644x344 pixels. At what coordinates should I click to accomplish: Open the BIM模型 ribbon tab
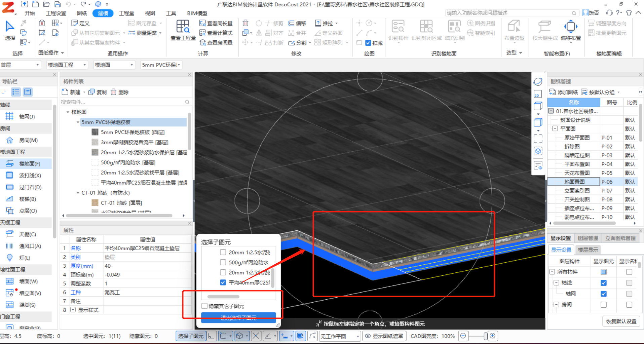pos(197,13)
